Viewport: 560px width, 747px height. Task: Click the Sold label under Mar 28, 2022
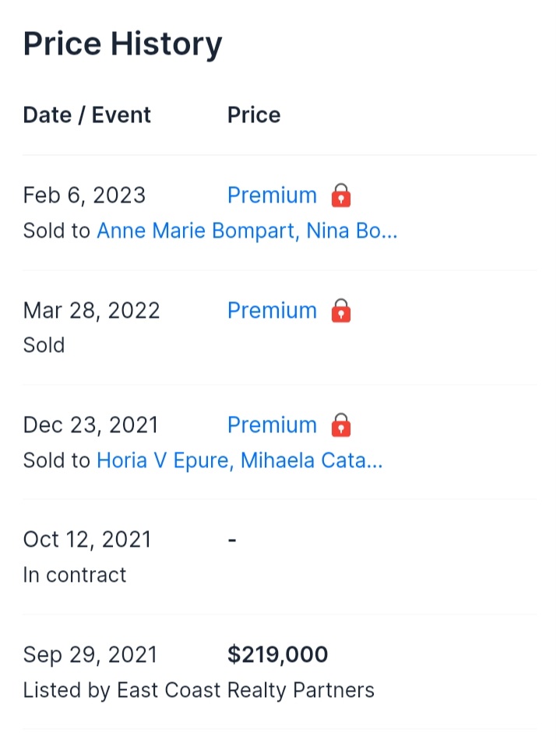tap(44, 345)
